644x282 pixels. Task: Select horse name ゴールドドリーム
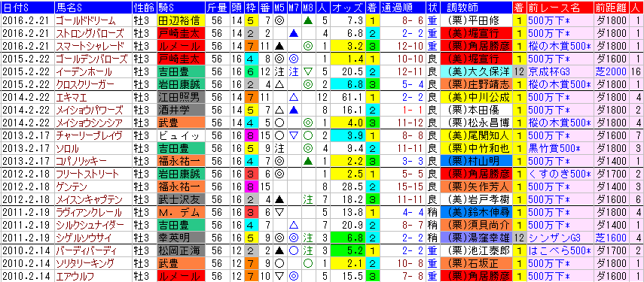86,20
